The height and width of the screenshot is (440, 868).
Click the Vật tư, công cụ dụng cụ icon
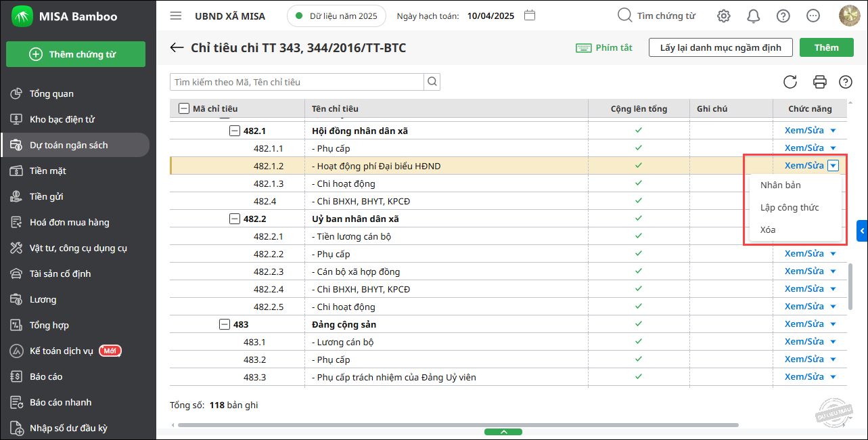[17, 248]
